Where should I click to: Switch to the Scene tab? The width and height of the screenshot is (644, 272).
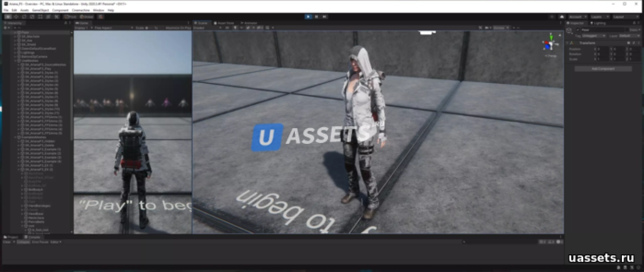click(x=202, y=23)
